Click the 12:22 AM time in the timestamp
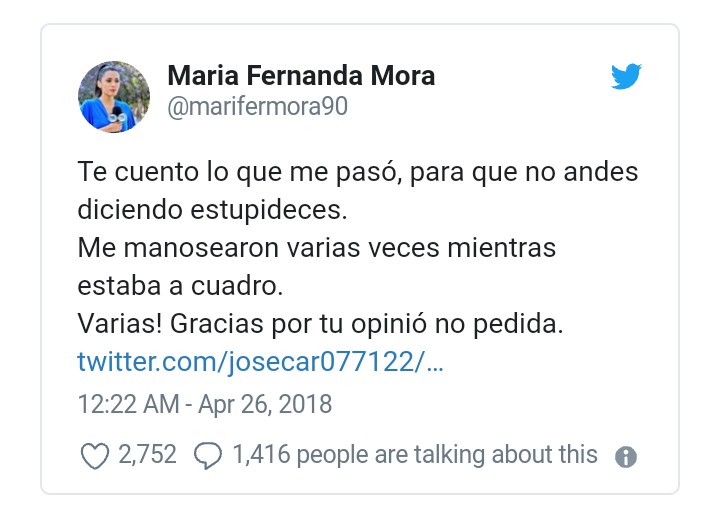This screenshot has height=527, width=720. [125, 405]
